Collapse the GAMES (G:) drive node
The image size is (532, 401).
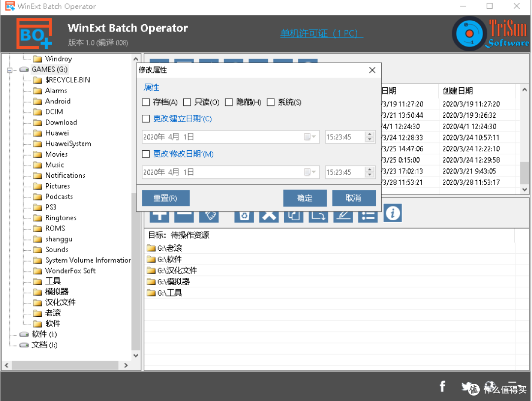[9, 70]
